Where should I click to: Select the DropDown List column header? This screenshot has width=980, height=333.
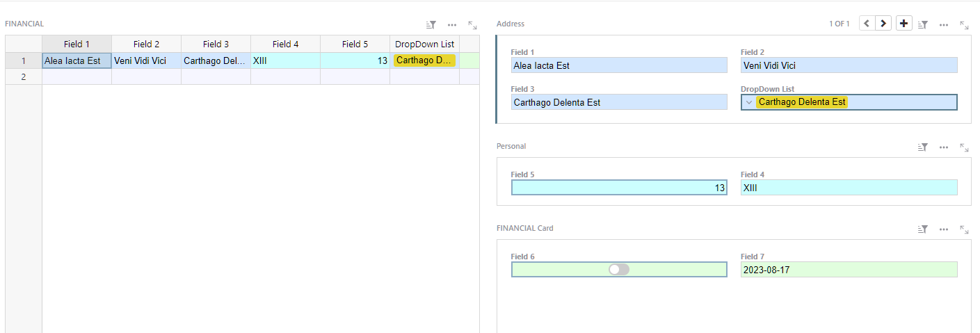pyautogui.click(x=424, y=44)
